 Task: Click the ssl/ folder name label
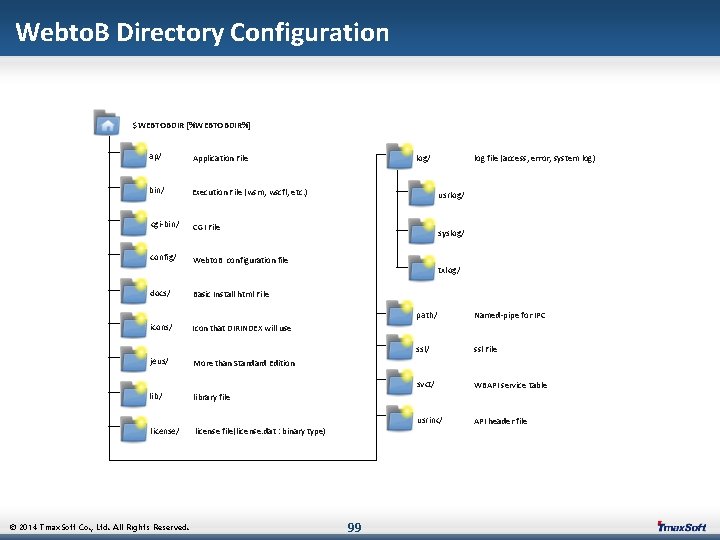tap(422, 349)
